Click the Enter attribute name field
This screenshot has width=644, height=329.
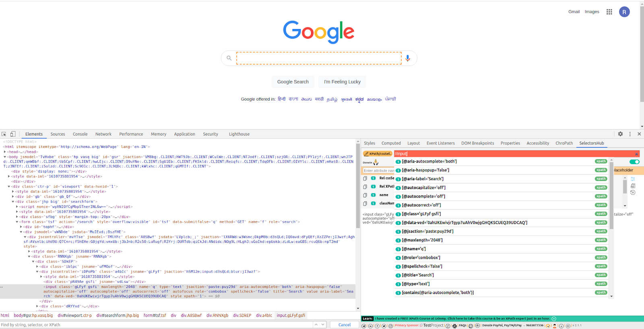(x=378, y=171)
